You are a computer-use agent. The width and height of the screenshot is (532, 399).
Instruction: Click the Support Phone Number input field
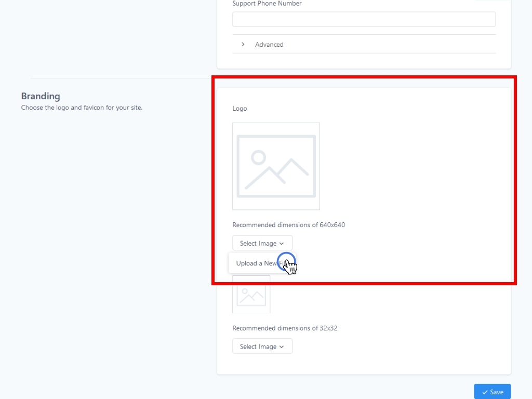[x=364, y=19]
